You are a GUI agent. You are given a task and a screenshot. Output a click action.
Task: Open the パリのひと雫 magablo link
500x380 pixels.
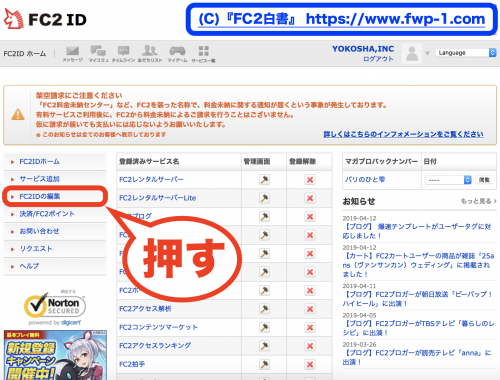tap(365, 179)
